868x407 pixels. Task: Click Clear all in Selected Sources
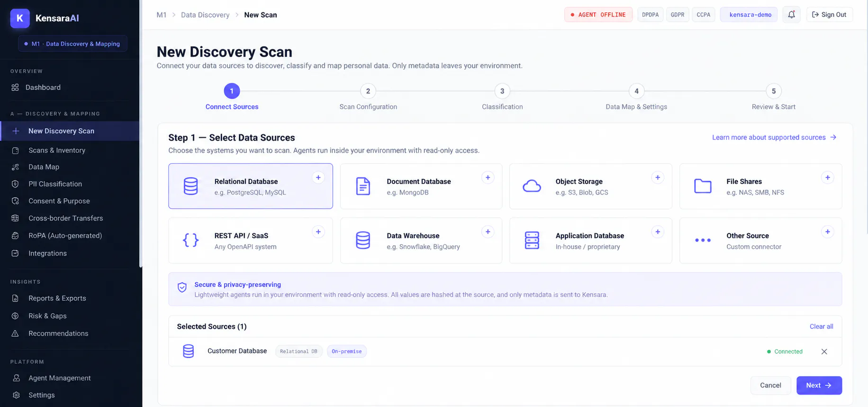pyautogui.click(x=821, y=326)
